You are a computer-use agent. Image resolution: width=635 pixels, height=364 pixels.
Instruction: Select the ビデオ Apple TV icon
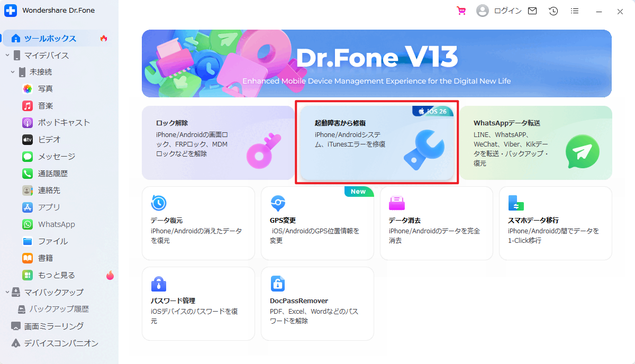pyautogui.click(x=28, y=140)
